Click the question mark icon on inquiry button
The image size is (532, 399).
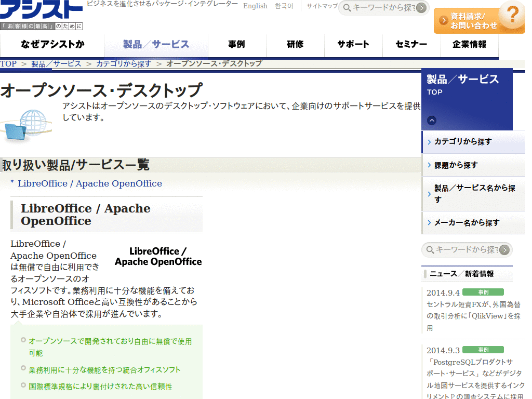(512, 14)
